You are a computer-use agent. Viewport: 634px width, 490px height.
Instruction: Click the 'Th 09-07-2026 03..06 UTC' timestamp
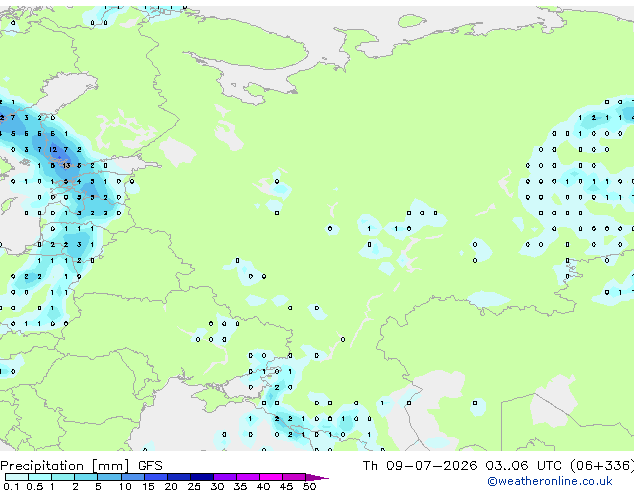pyautogui.click(x=462, y=465)
